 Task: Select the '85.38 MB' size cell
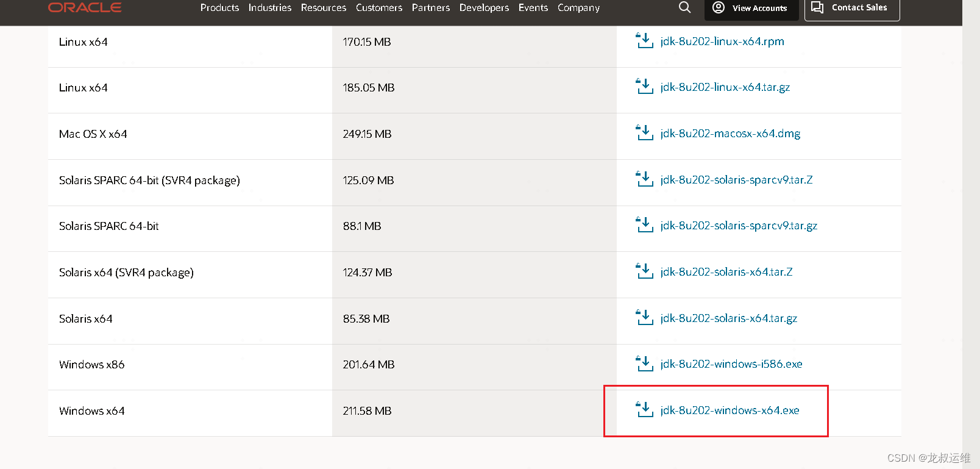coord(474,321)
